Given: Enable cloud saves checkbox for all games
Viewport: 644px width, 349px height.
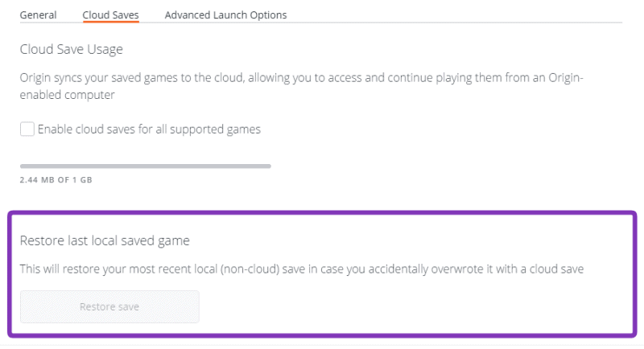Looking at the screenshot, I should (27, 129).
